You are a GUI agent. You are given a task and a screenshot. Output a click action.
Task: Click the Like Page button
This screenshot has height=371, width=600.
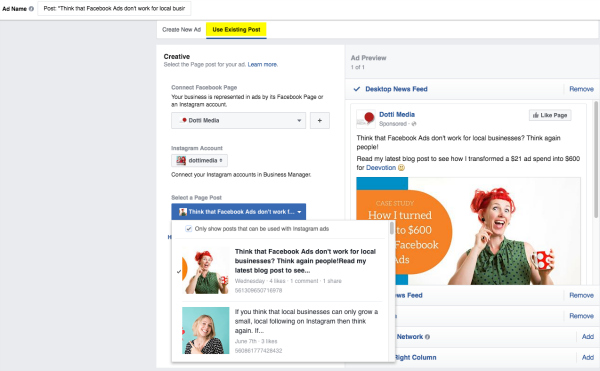(550, 115)
